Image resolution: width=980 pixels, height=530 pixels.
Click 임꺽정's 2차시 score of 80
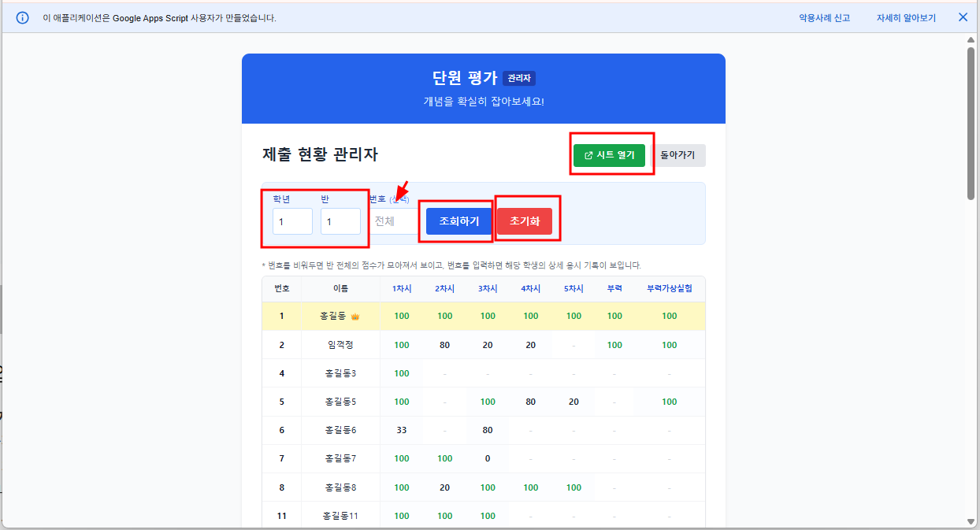point(445,345)
